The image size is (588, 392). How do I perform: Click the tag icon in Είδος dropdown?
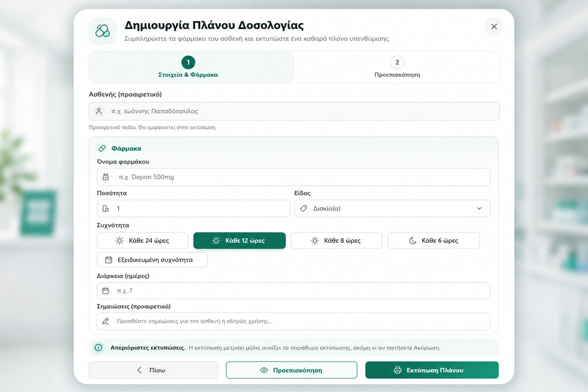point(303,208)
